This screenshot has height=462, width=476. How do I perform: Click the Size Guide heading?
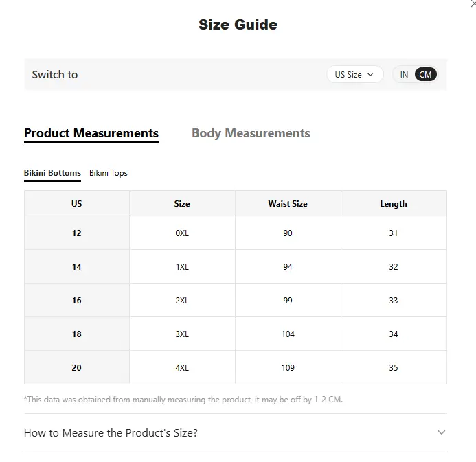coord(238,25)
